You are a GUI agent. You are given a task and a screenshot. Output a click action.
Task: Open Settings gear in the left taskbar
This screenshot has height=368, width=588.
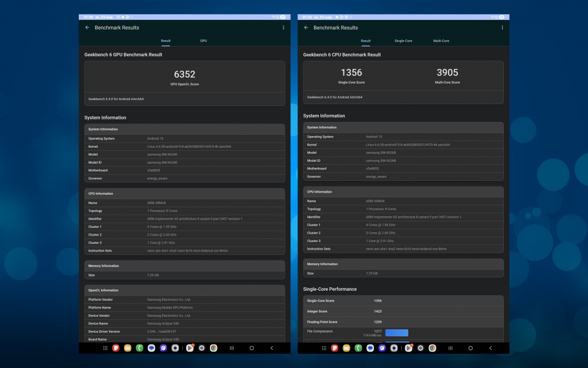(202, 348)
